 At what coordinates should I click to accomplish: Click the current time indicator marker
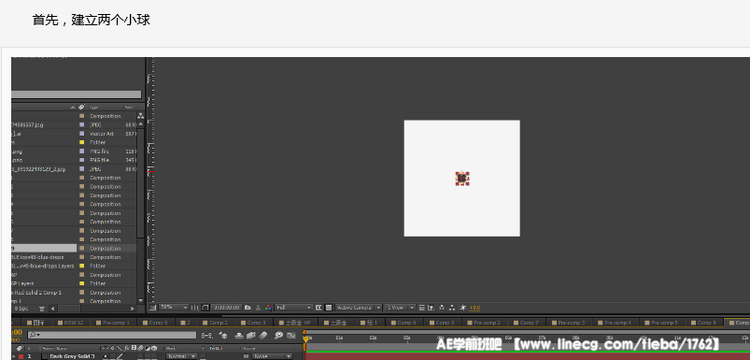tap(305, 338)
